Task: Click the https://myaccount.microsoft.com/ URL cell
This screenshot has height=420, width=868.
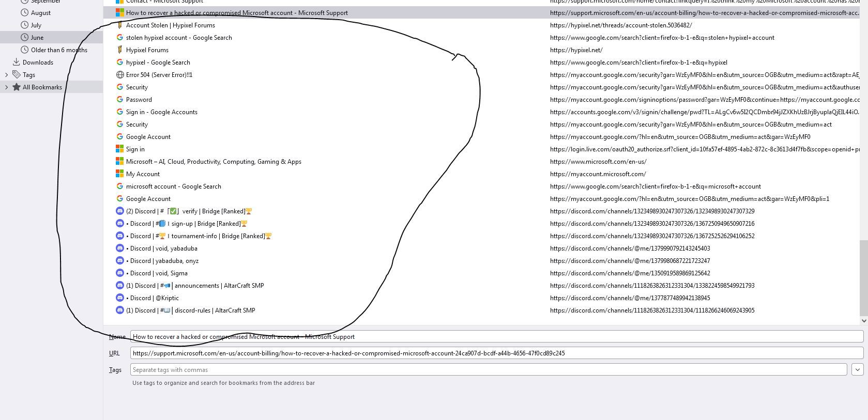Action: coord(598,174)
